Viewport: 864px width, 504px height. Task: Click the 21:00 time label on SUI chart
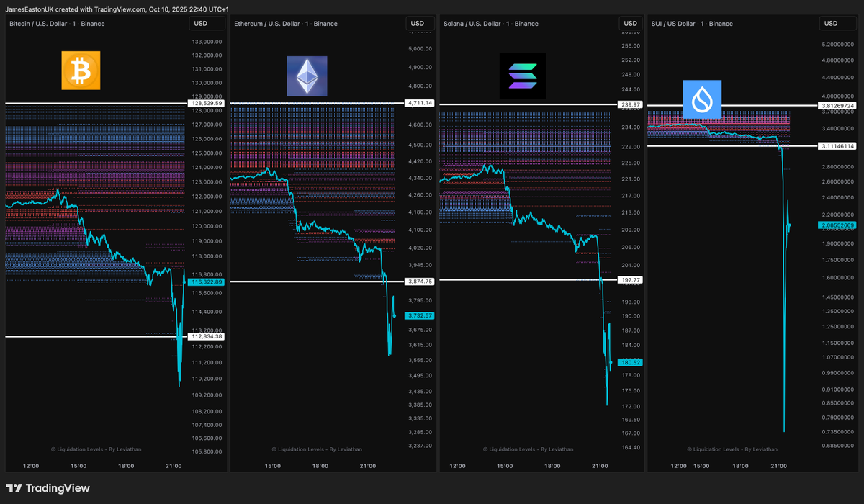pyautogui.click(x=778, y=466)
